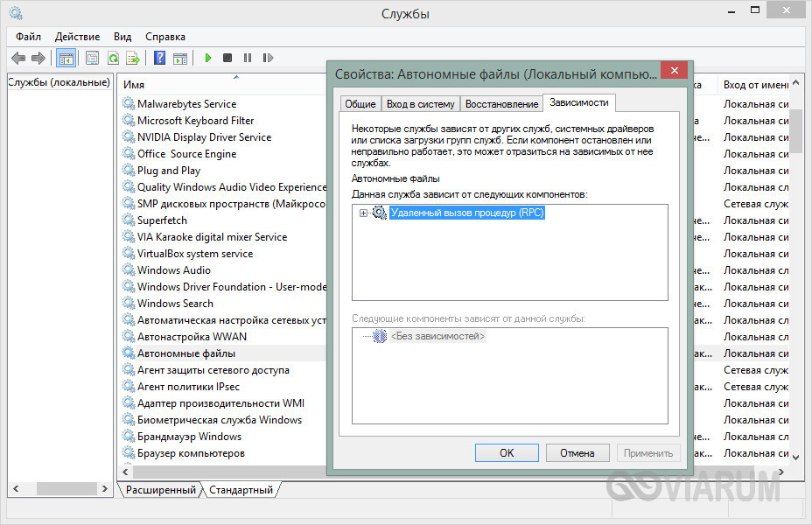Open the Help question mark icon
Viewport: 812px width, 525px height.
(x=160, y=58)
